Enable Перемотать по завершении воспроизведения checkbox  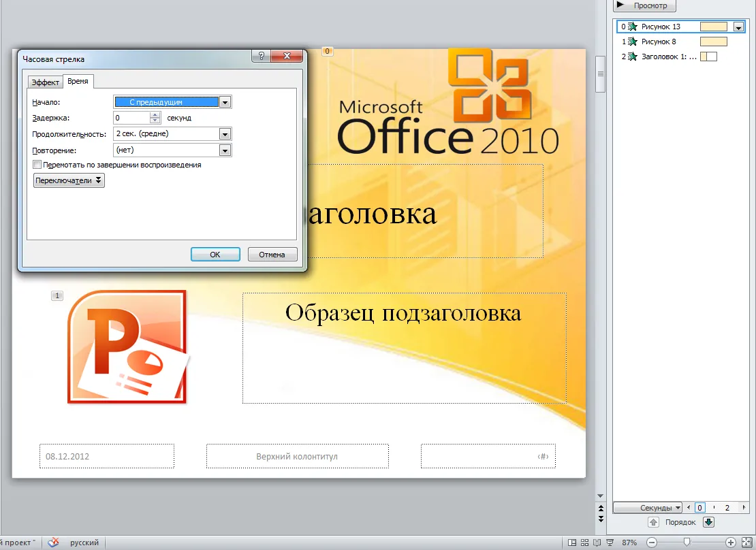37,165
